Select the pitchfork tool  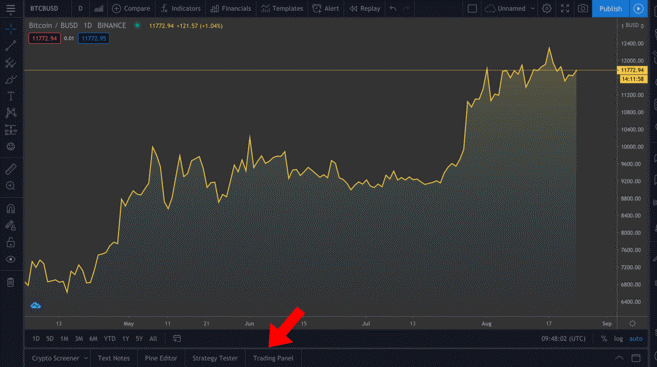pos(10,63)
